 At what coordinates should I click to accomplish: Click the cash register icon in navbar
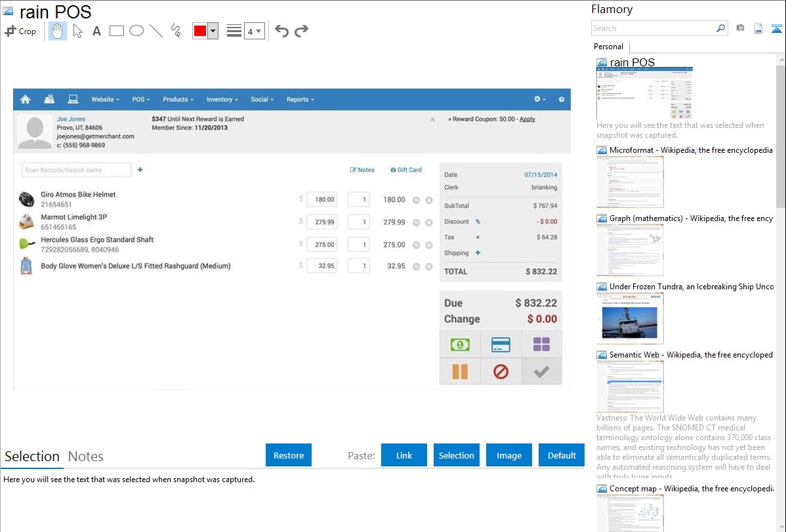(x=49, y=99)
